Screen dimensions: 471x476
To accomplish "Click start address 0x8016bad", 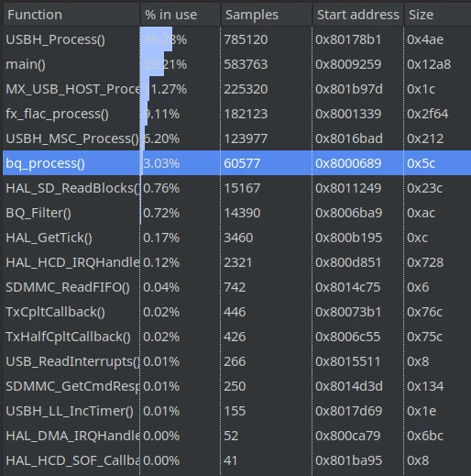I will (349, 138).
